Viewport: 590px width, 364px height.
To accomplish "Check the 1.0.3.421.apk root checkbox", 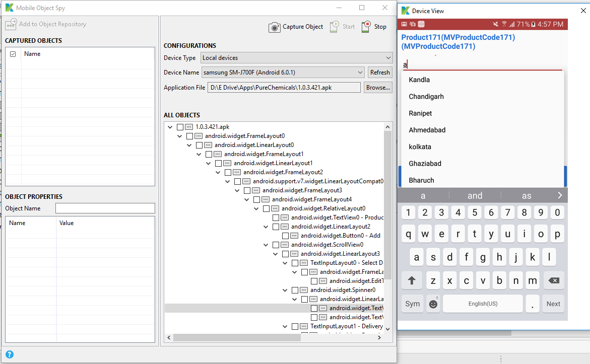I will (x=180, y=127).
